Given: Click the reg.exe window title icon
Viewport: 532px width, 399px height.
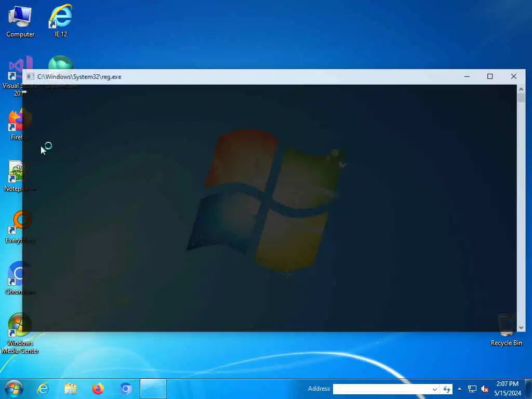Looking at the screenshot, I should (x=30, y=77).
